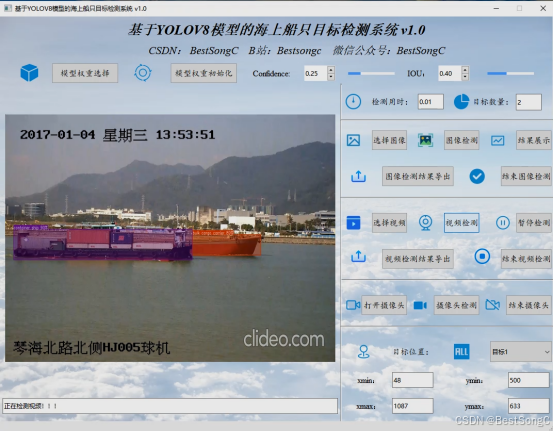Click the 检测用时 field showing 0.01
Screen dimensions: 554x432
pyautogui.click(x=430, y=102)
